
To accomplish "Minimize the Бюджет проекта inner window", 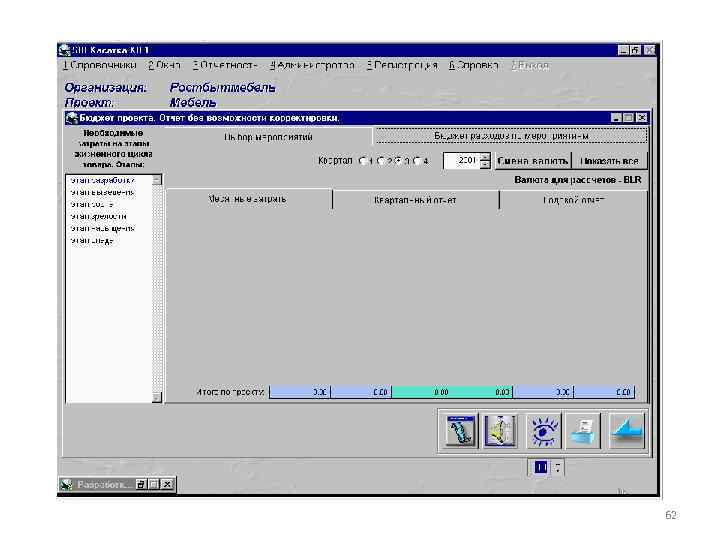I will (616, 118).
